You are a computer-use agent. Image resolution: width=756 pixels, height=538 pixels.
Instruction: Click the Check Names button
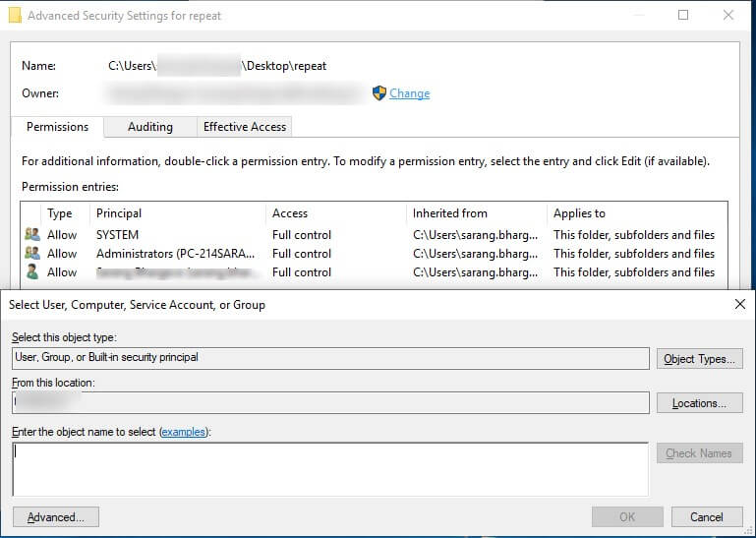click(x=699, y=453)
